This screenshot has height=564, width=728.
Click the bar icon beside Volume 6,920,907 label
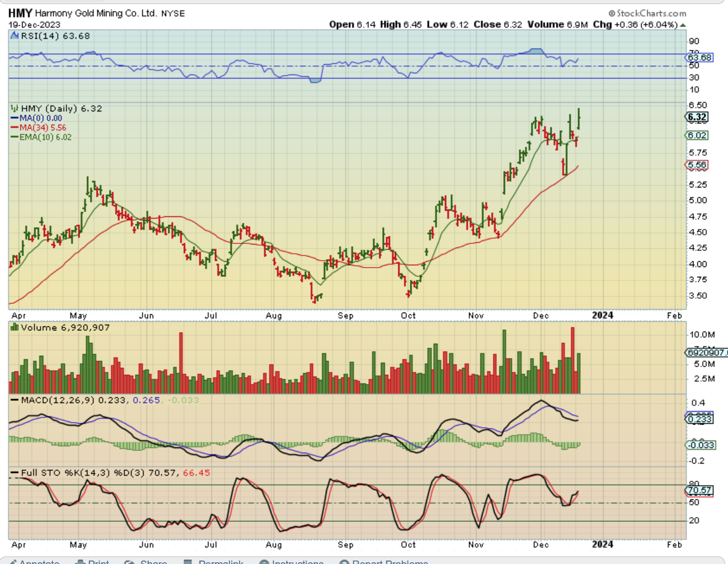click(15, 328)
